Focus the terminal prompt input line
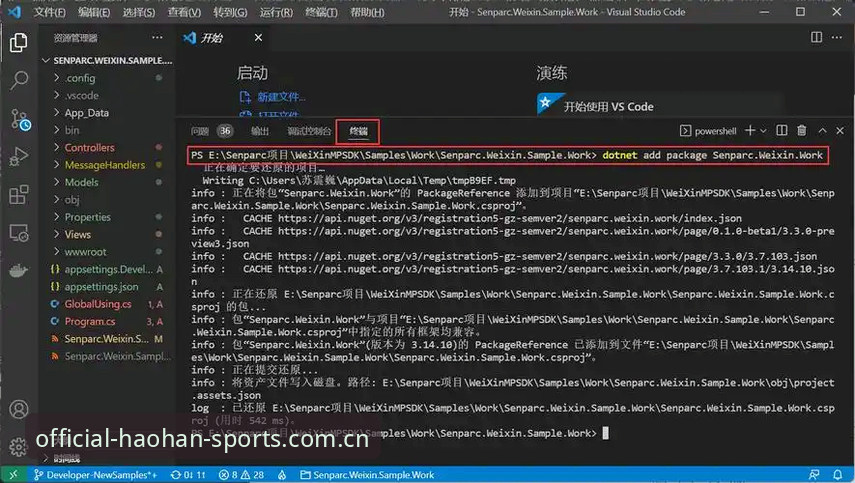 click(605, 433)
